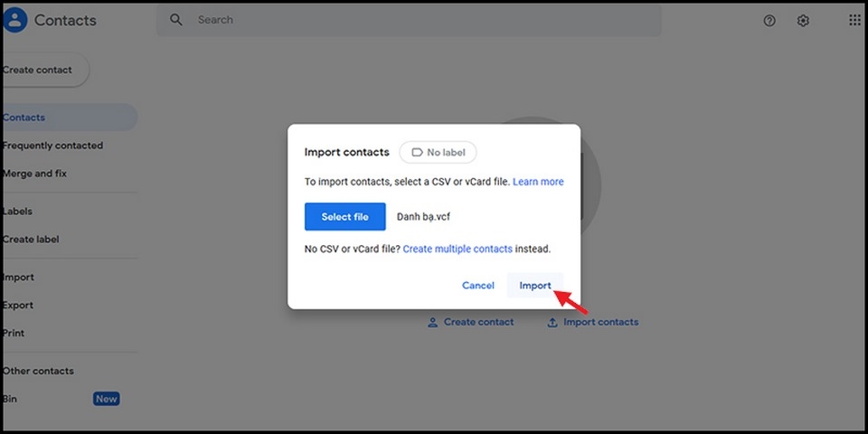Open Other contacts in sidebar
The height and width of the screenshot is (434, 868).
tap(38, 371)
